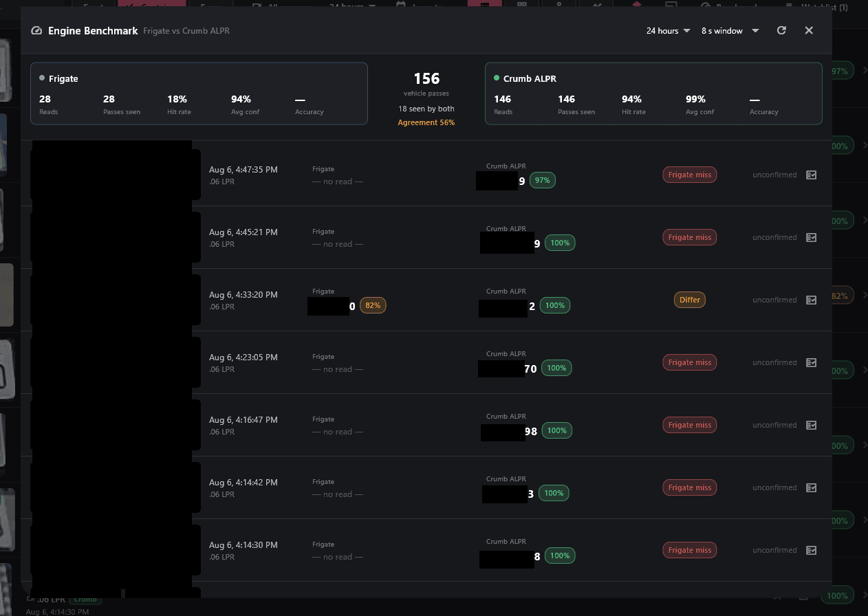Viewport: 868px width, 616px height.
Task: Click confirm icon for the 4:33:20 PM row
Action: tap(812, 300)
